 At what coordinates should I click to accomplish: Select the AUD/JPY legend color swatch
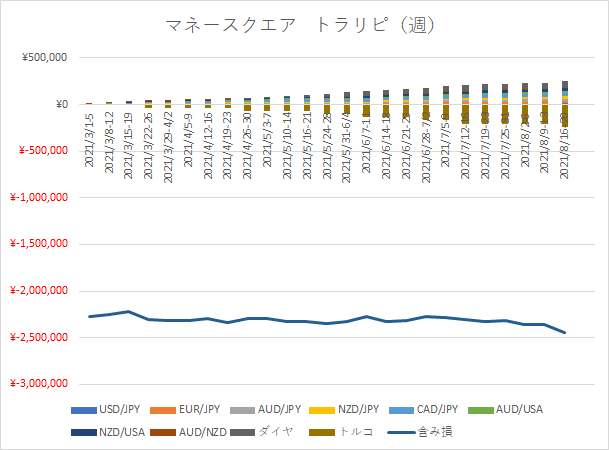pyautogui.click(x=242, y=410)
